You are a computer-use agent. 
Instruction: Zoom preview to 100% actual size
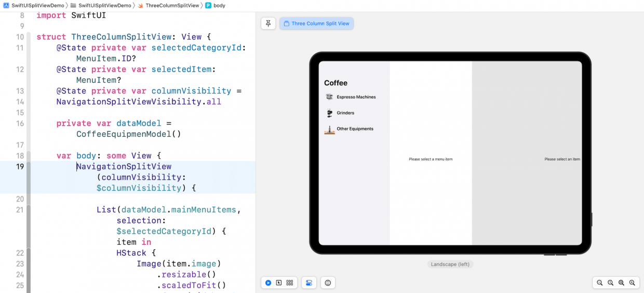pyautogui.click(x=611, y=283)
